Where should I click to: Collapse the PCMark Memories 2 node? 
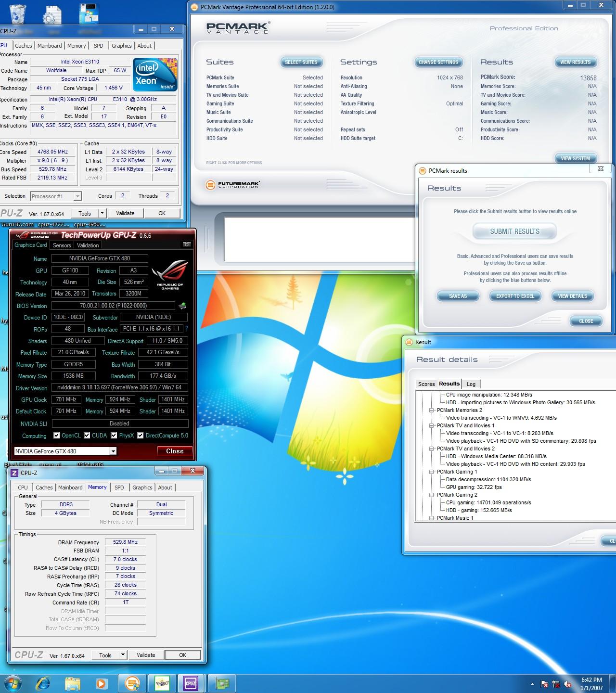tap(432, 410)
